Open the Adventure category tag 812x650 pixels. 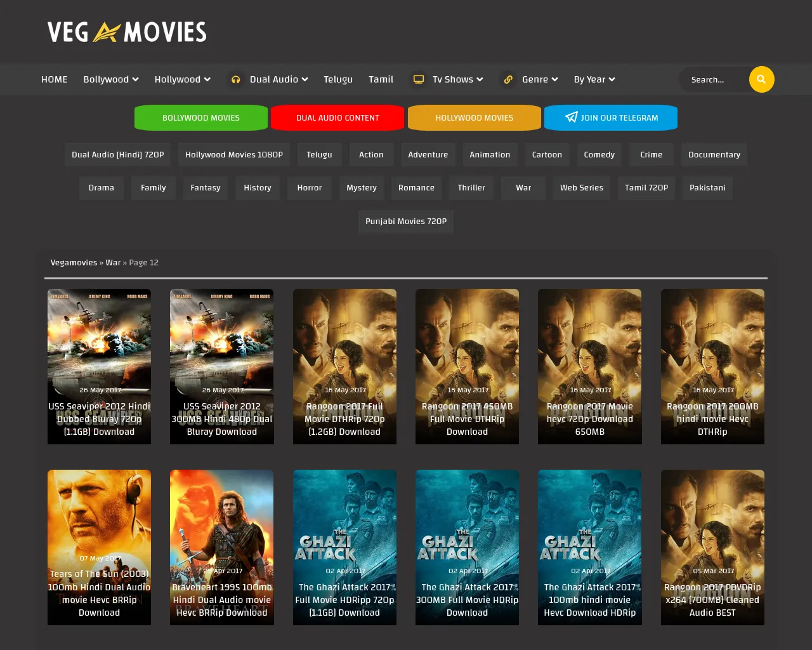[428, 154]
